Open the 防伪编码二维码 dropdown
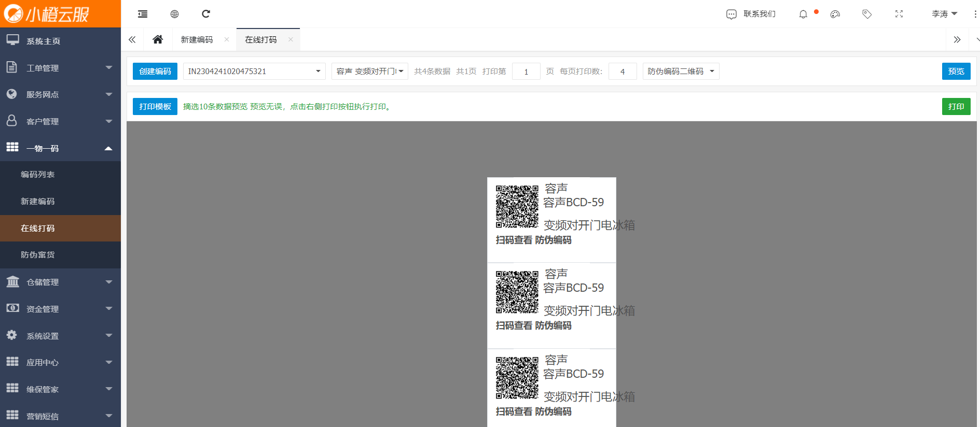 681,71
